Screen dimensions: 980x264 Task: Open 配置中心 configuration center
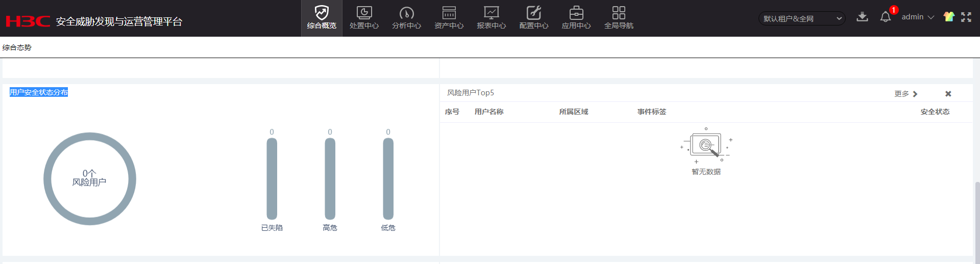(x=533, y=18)
